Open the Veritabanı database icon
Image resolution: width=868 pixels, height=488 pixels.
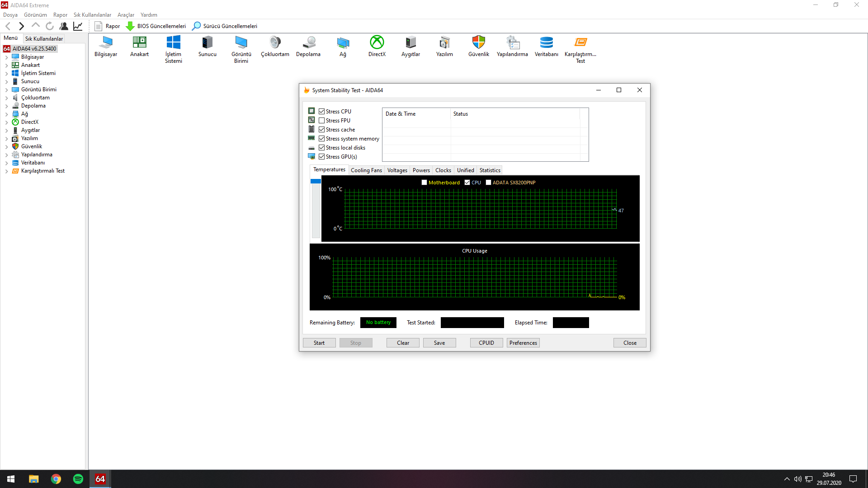(546, 42)
